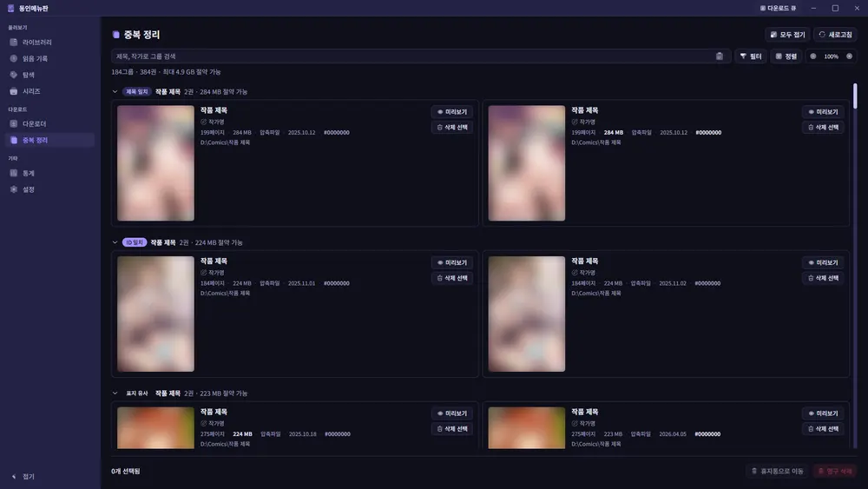Image resolution: width=868 pixels, height=489 pixels.
Task: Preview the card dated 2026.04.05
Action: [x=823, y=413]
